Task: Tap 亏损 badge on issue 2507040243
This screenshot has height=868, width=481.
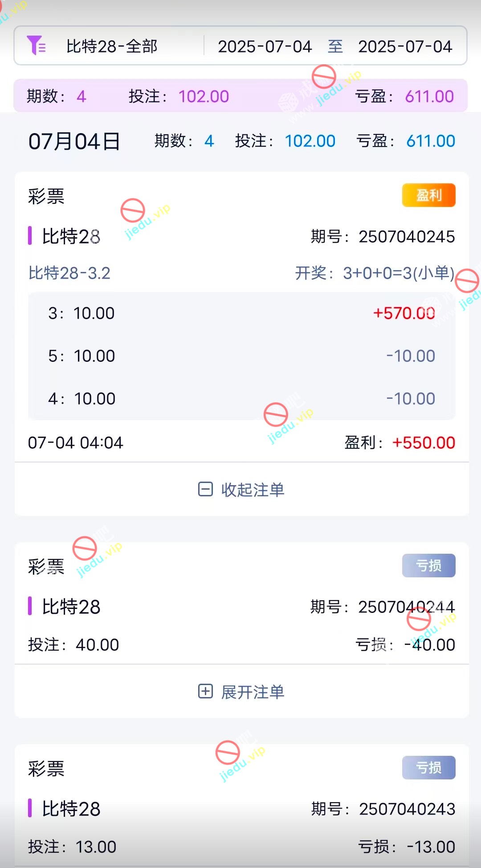Action: click(428, 767)
